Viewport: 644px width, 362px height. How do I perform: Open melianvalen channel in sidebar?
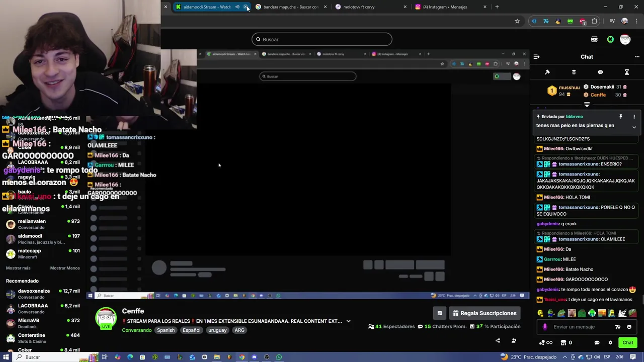click(x=43, y=224)
